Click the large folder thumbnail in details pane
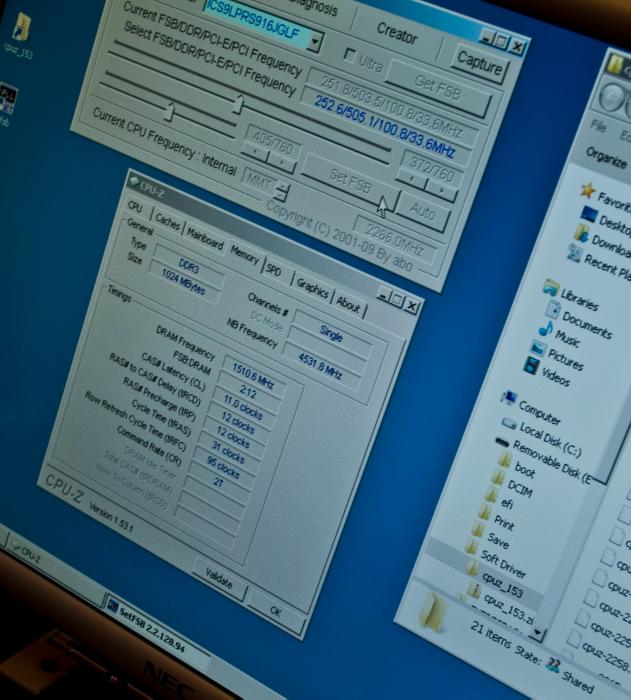The image size is (631, 700). pos(433,611)
